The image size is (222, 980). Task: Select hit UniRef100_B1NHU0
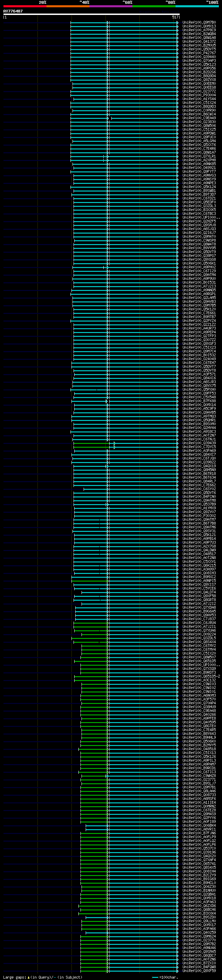199,890
